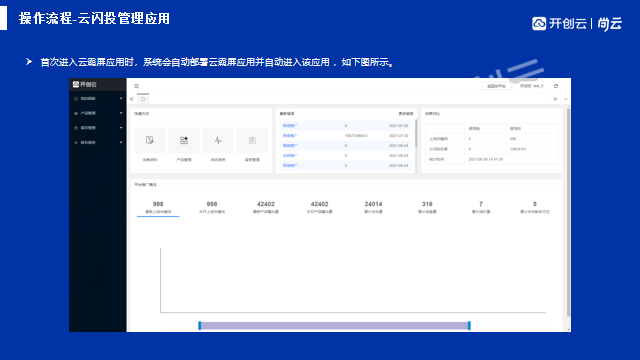Screen dimensions: 640x360
Task: Open the 产品管理 shortcut tile icon
Action: [x=184, y=140]
